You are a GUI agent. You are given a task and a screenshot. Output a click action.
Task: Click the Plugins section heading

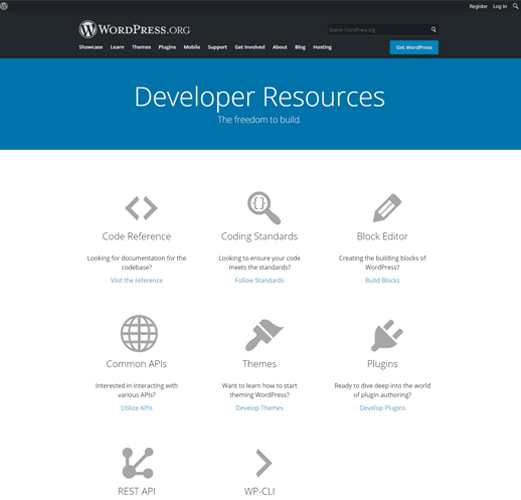(382, 364)
